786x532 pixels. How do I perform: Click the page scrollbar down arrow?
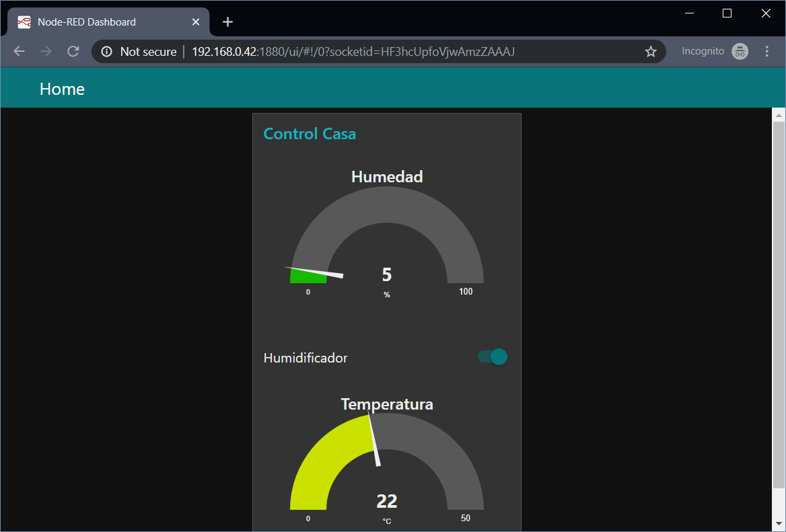tap(779, 524)
